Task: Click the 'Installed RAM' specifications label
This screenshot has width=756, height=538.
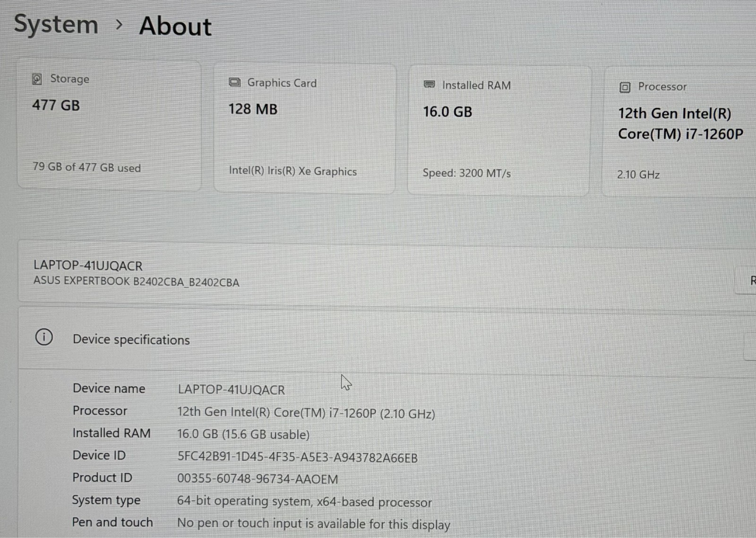Action: (112, 433)
